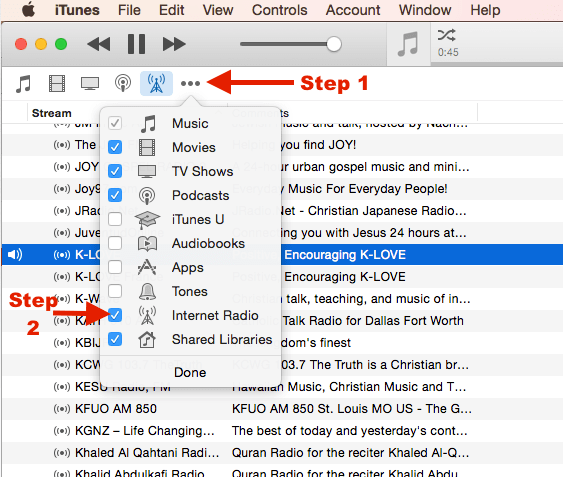
Task: Open the Apple menu
Action: coord(28,10)
